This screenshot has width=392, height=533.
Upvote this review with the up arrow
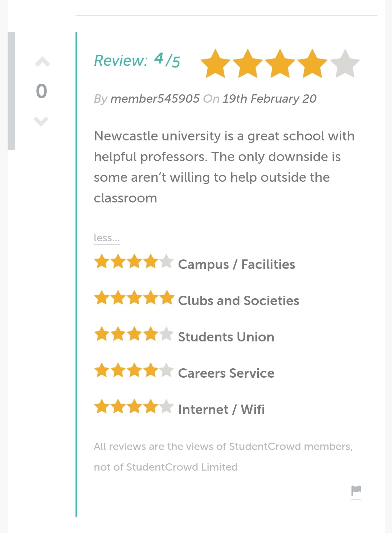42,62
